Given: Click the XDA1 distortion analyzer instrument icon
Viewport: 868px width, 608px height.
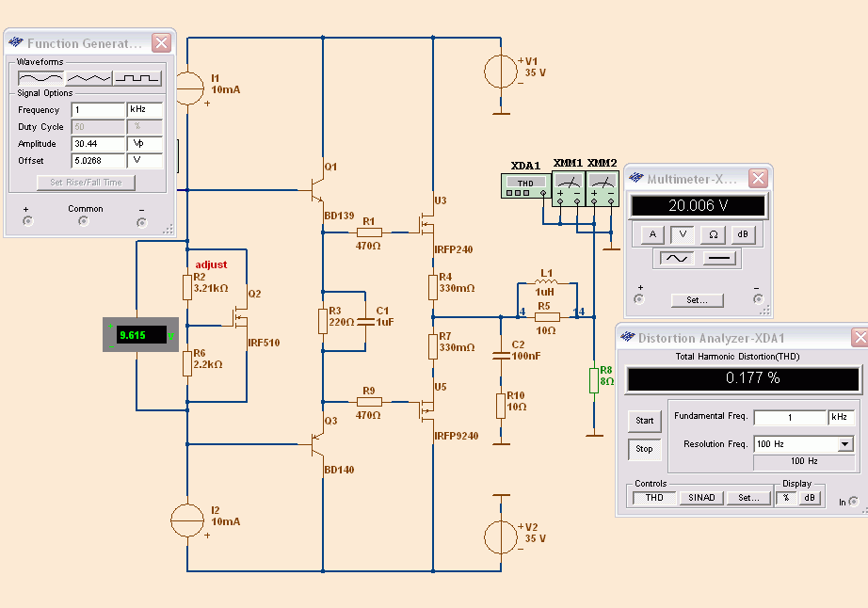Looking at the screenshot, I should coord(526,185).
